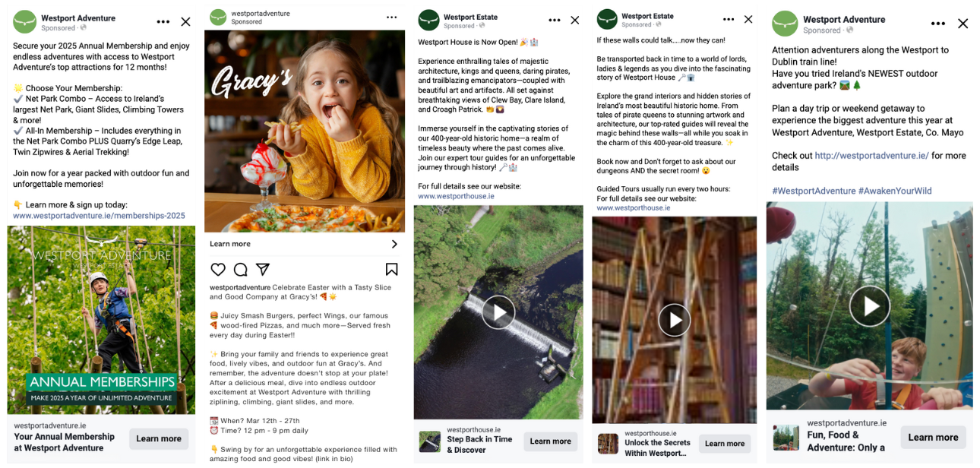This screenshot has width=980, height=468.
Task: Dismiss the Annual Membership ad
Action: click(x=185, y=22)
